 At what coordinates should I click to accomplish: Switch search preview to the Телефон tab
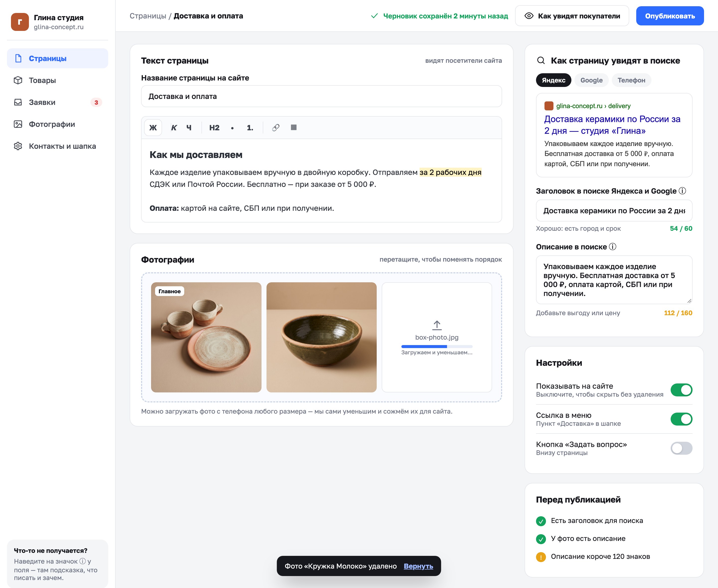tap(631, 80)
